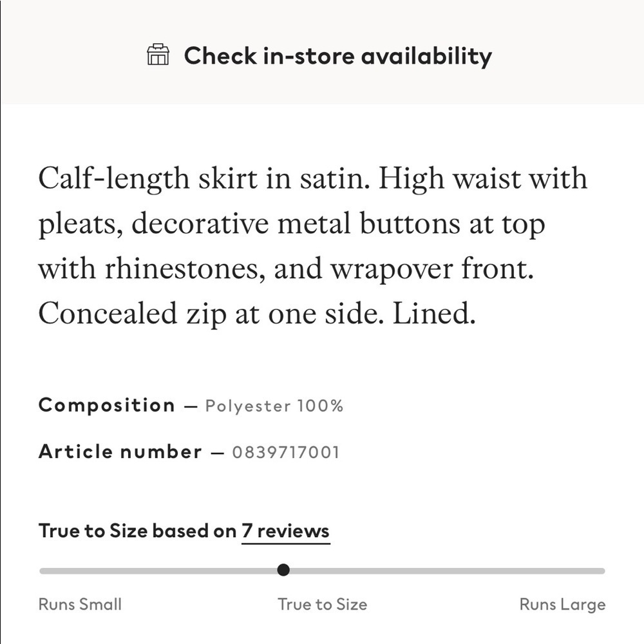Select the True to Size label under slider
This screenshot has width=644, height=644.
323,604
